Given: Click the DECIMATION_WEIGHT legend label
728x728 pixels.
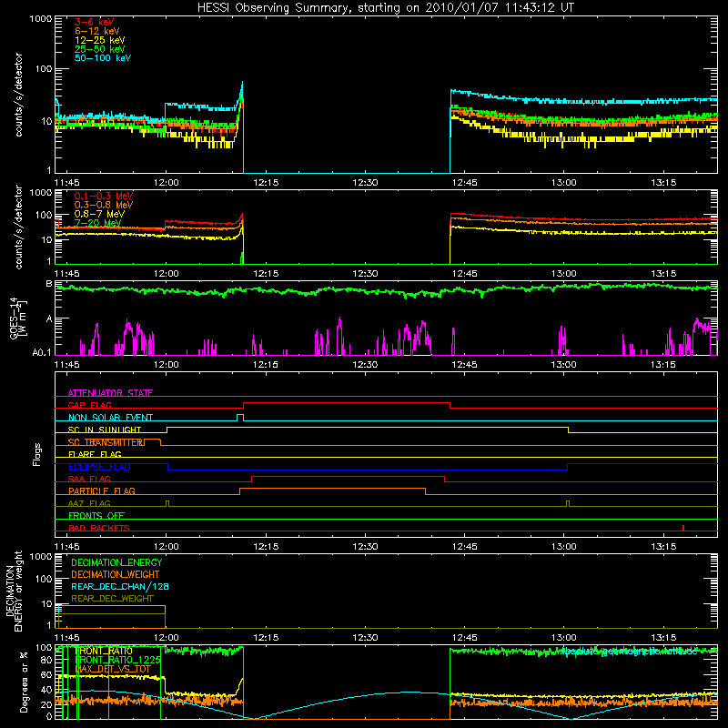Looking at the screenshot, I should [x=116, y=574].
